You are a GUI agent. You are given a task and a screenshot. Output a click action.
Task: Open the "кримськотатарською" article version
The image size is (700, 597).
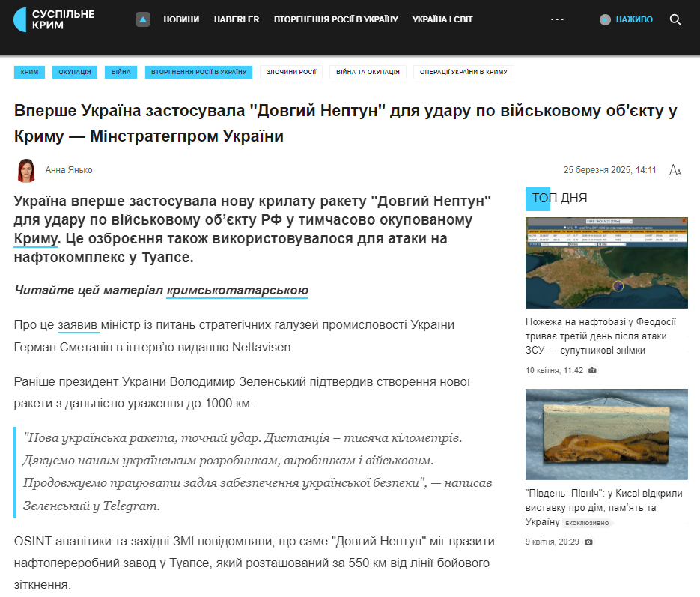237,290
